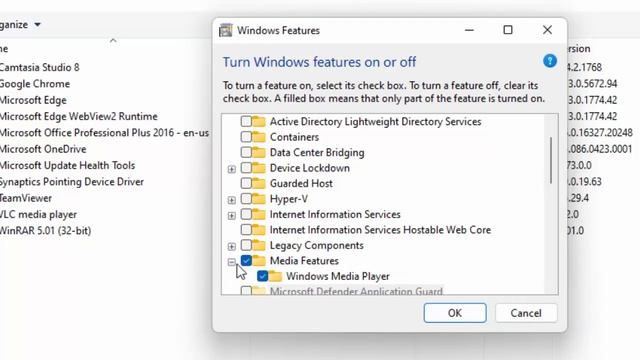
Task: Click folder icon beside Hyper-V
Action: [259, 199]
